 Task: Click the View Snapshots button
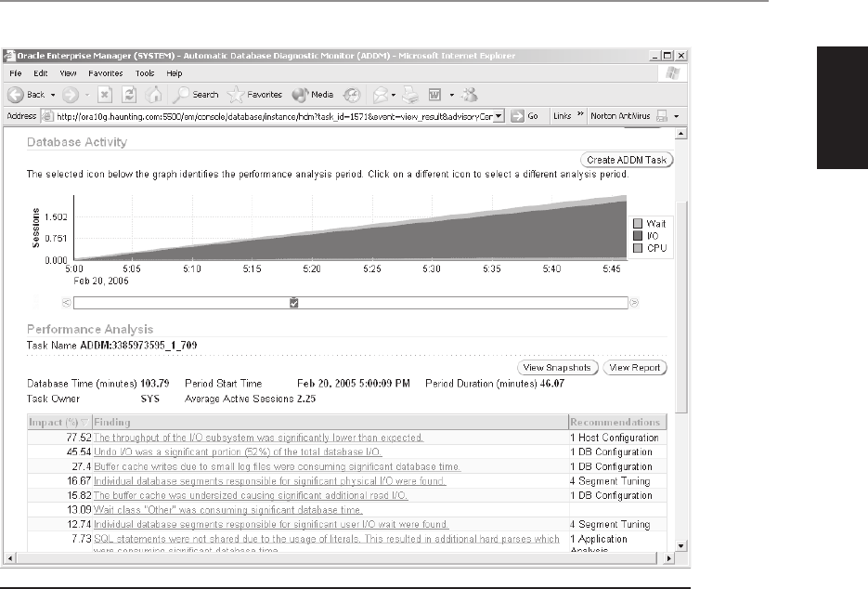pos(557,367)
